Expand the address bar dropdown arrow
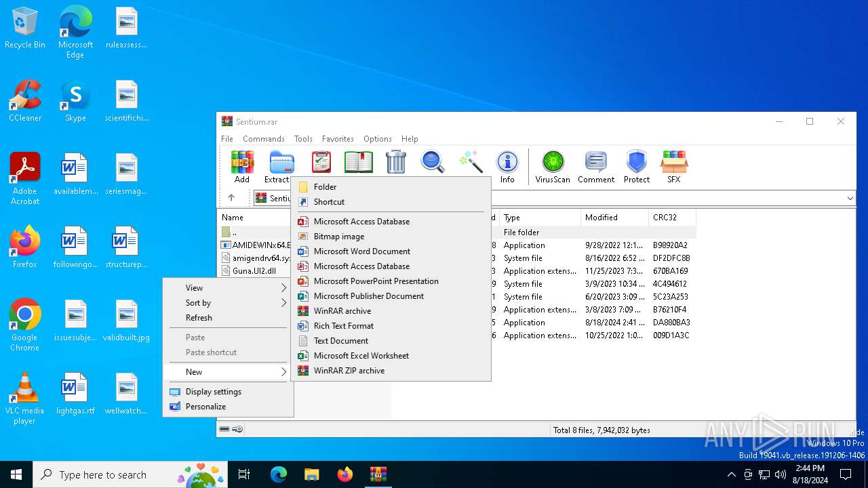This screenshot has height=488, width=868. pyautogui.click(x=850, y=198)
